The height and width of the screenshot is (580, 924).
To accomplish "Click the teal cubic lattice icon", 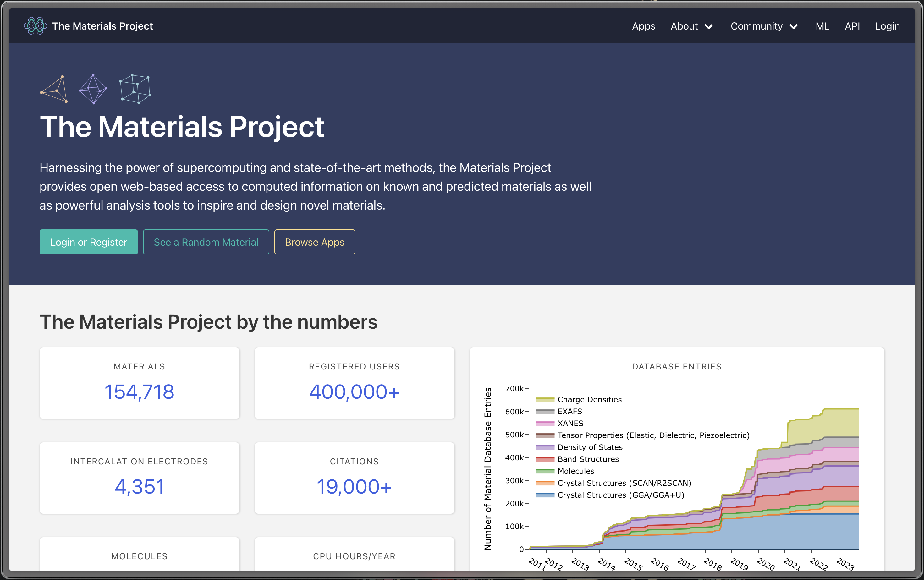I will click(x=135, y=89).
